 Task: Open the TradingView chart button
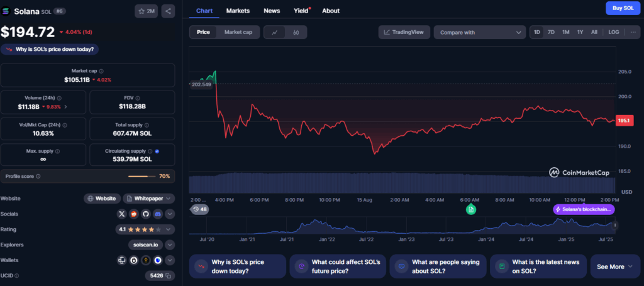[404, 32]
